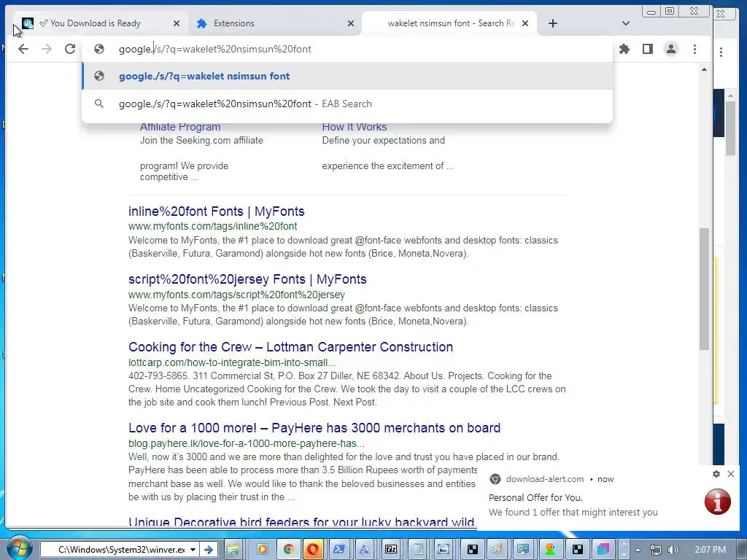Open notification settings gear icon
The width and height of the screenshot is (747, 560).
pos(716,474)
